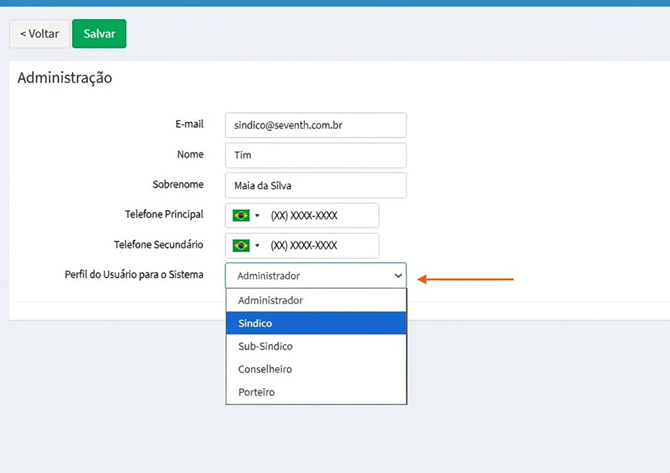The width and height of the screenshot is (670, 473).
Task: Click the Perfil do Usuário para o Sistema label
Action: (x=134, y=274)
